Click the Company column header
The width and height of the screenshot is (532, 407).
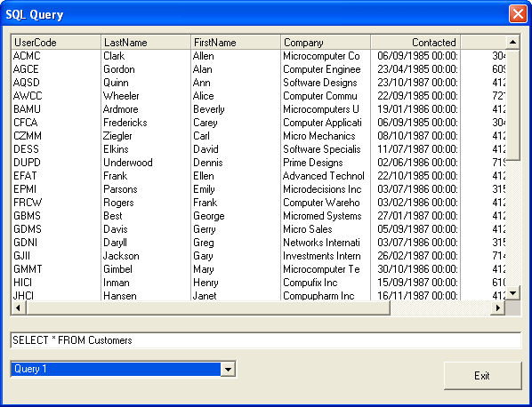coord(326,43)
